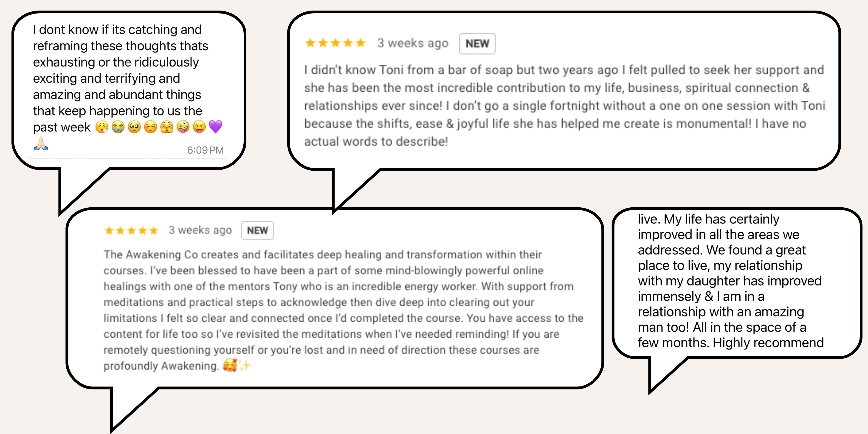
Task: Click the purple heart emoji
Action: [215, 127]
